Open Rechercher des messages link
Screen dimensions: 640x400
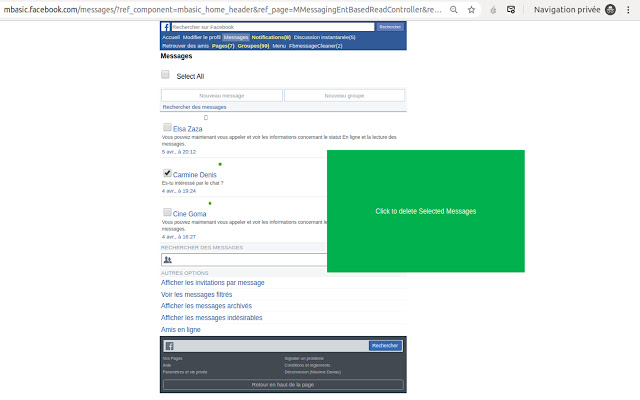point(194,107)
